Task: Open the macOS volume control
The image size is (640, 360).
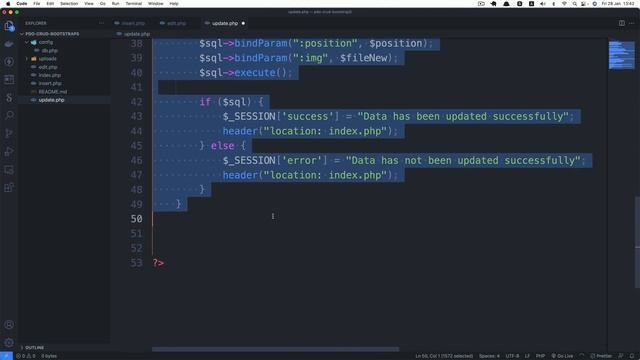Action: coord(542,4)
